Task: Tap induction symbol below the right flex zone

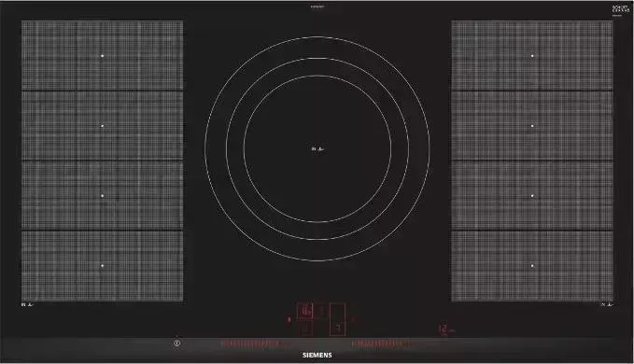Action: tap(607, 304)
